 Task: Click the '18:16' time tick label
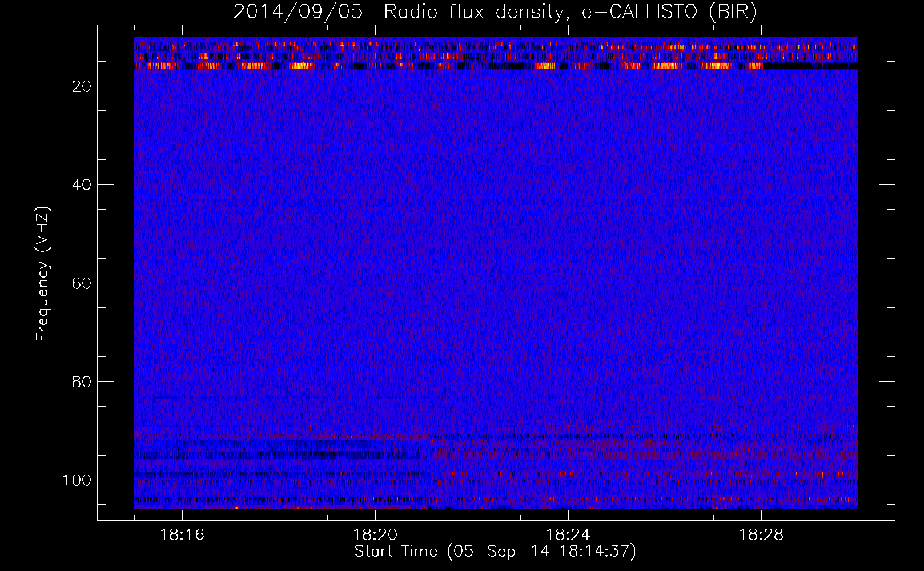[182, 535]
